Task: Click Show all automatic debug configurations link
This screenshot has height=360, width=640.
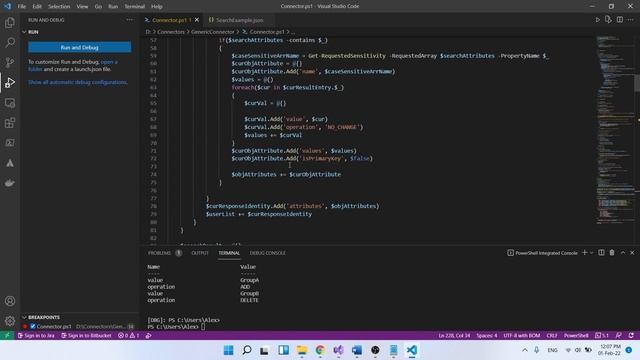Action: [78, 82]
